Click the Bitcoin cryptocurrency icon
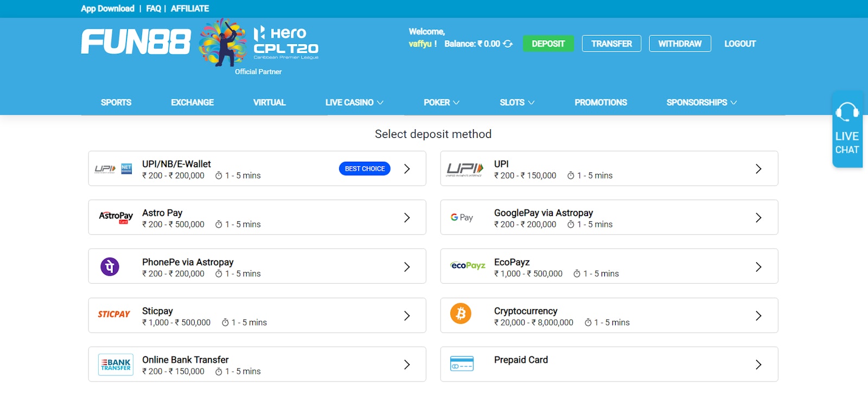 click(461, 314)
